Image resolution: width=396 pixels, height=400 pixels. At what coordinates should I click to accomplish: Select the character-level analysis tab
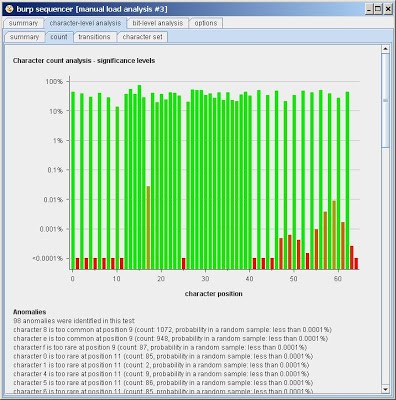(85, 23)
